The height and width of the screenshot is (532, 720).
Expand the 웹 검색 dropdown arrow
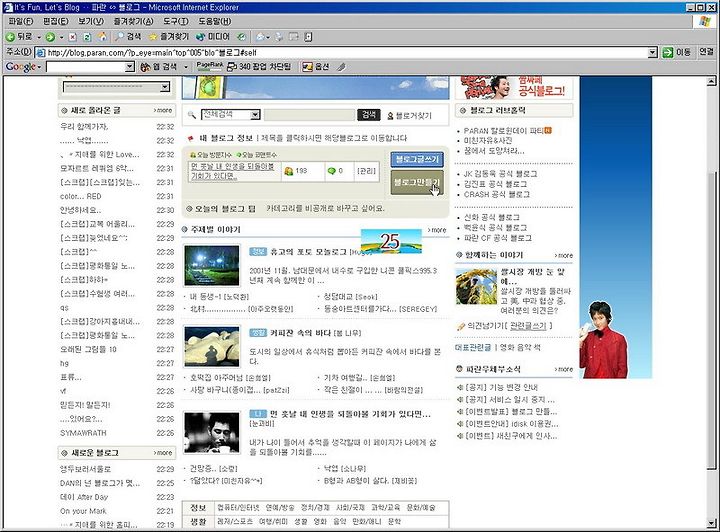pyautogui.click(x=186, y=67)
